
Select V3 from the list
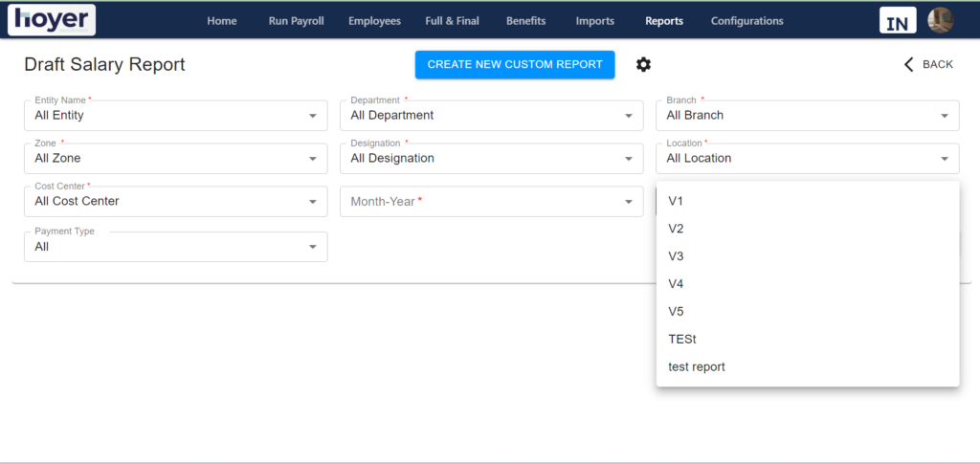click(808, 256)
